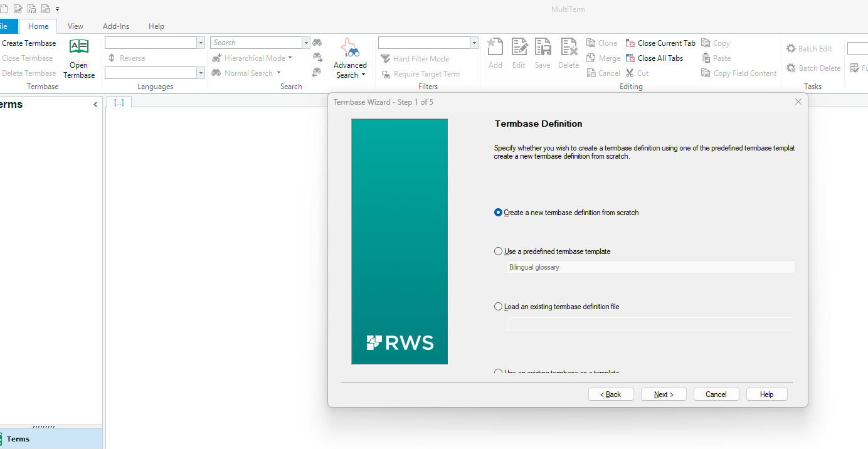Click the Add entry icon
Image resolution: width=868 pixels, height=449 pixels.
pos(495,47)
